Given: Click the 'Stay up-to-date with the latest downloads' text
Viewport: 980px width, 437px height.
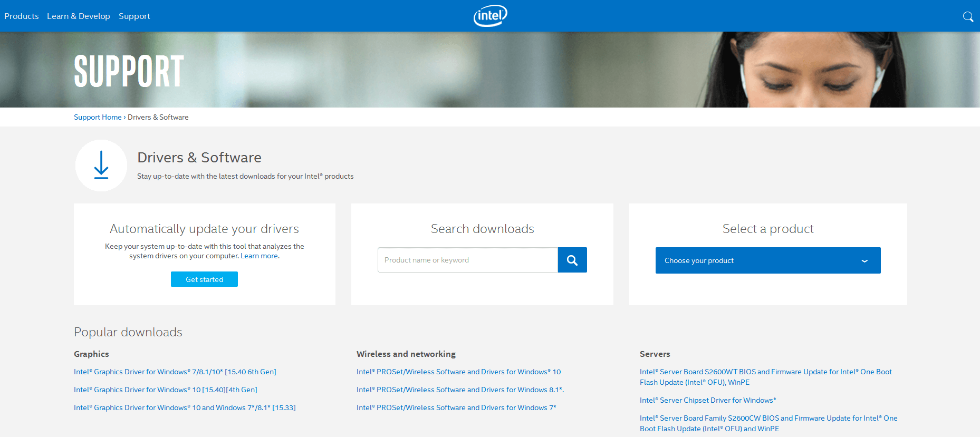Looking at the screenshot, I should (245, 176).
